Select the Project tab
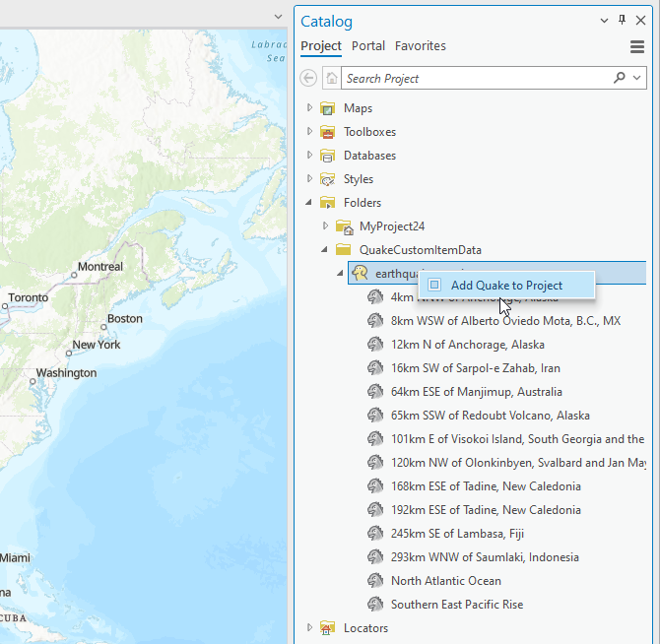The image size is (660, 644). [321, 46]
